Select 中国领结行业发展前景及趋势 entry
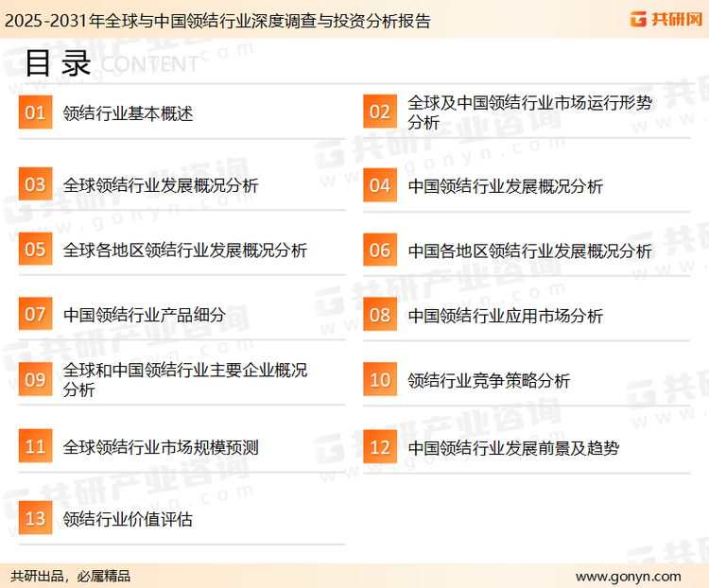This screenshot has width=709, height=588. (513, 448)
